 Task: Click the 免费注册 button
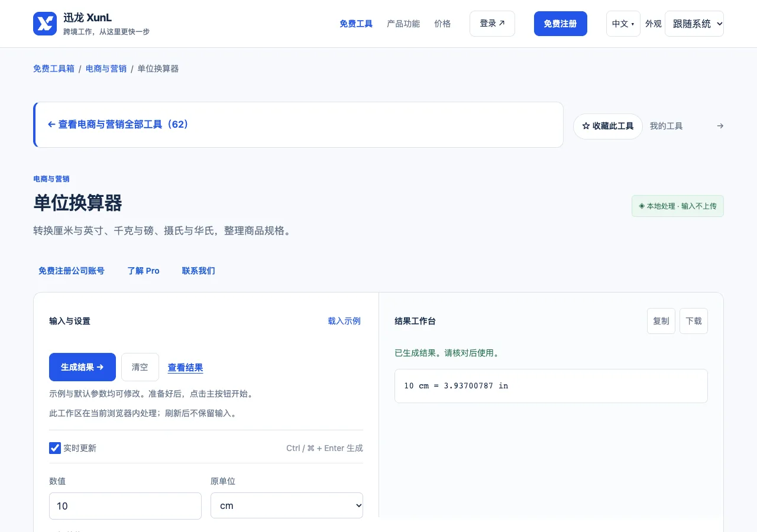coord(560,24)
